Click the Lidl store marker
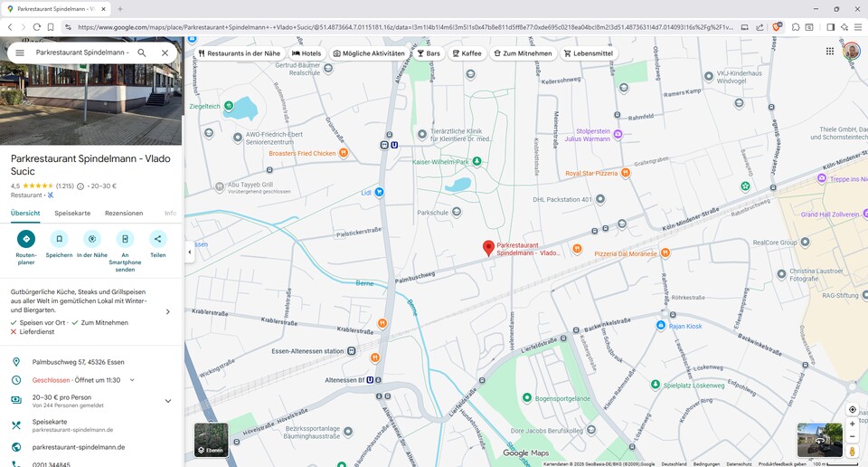 click(x=379, y=192)
